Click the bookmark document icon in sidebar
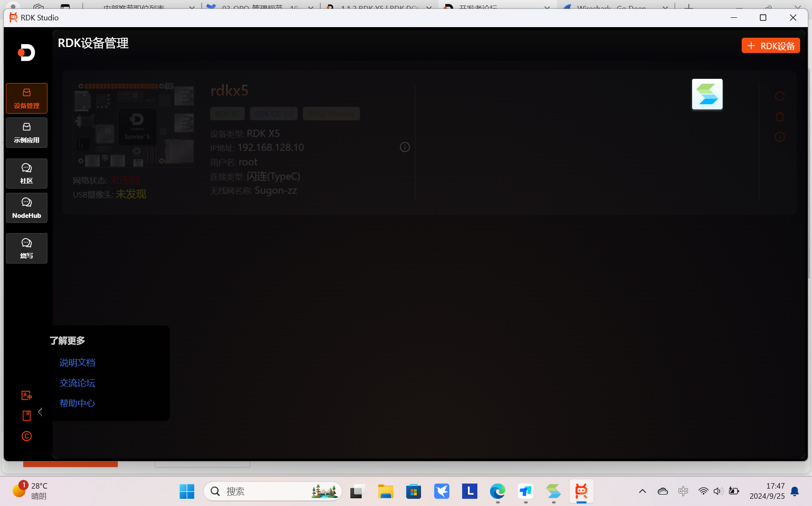 [x=27, y=416]
